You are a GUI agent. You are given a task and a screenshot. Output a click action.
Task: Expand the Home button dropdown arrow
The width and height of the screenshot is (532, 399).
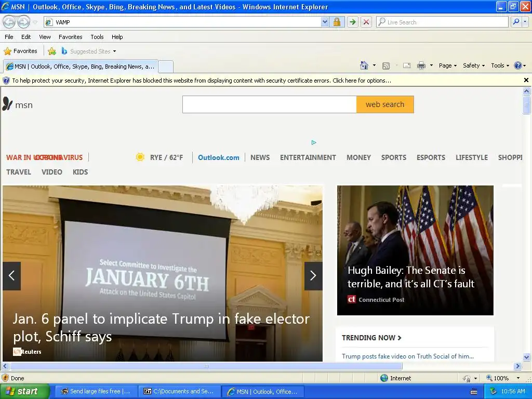374,65
